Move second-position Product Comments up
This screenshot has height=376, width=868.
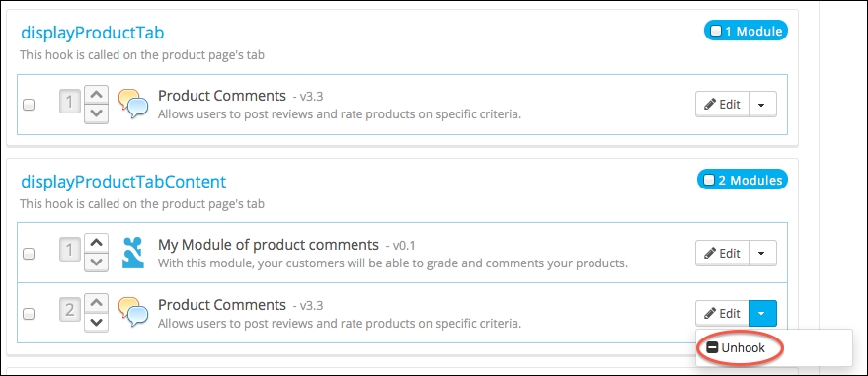click(97, 303)
